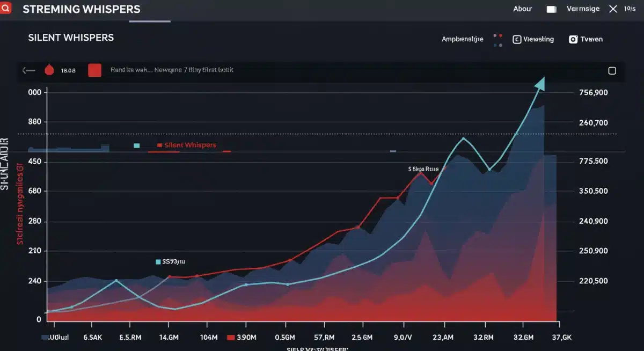This screenshot has height=351, width=644.
Task: Click the teal legend color swatch
Action: [137, 145]
